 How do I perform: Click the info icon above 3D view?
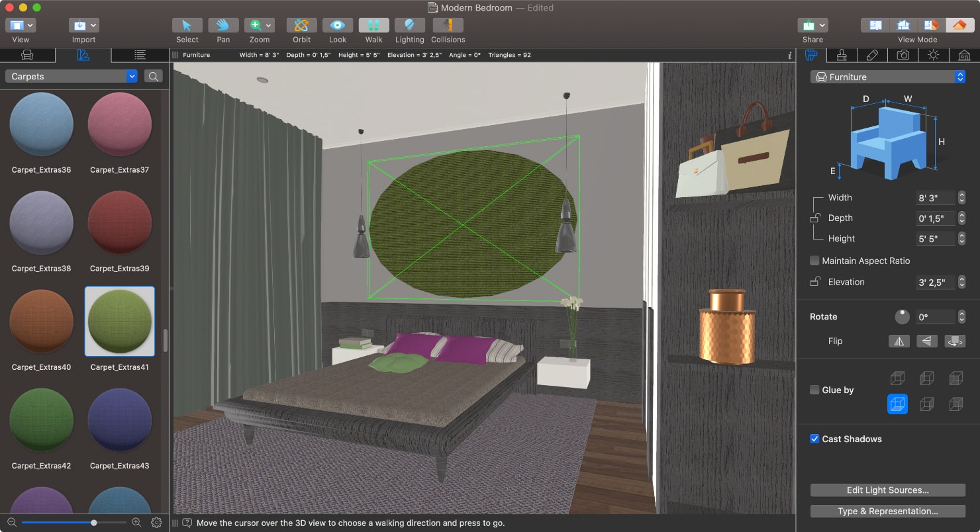point(789,56)
